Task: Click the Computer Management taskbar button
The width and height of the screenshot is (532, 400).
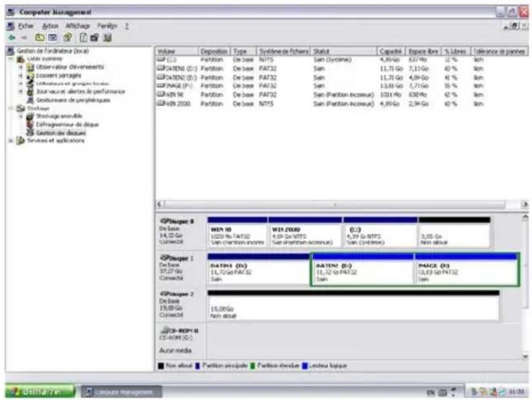Action: pos(121,392)
